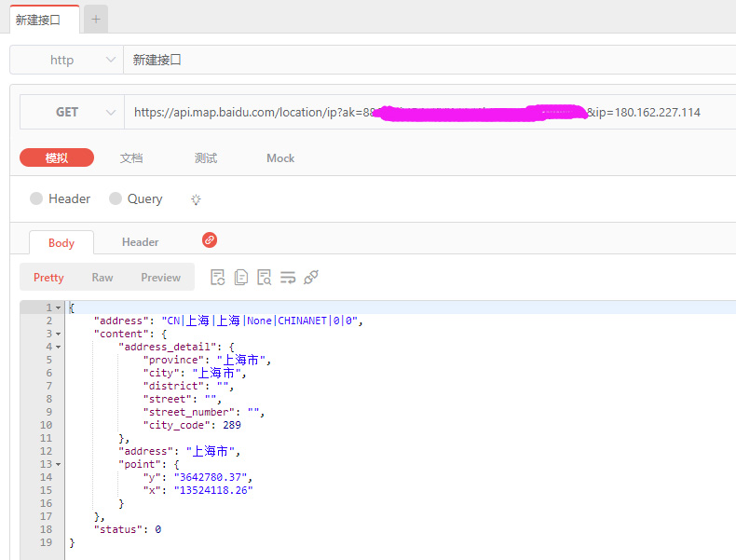Screen dimensions: 736x560
Task: Collapse the point object on line 13
Action: pyautogui.click(x=58, y=465)
